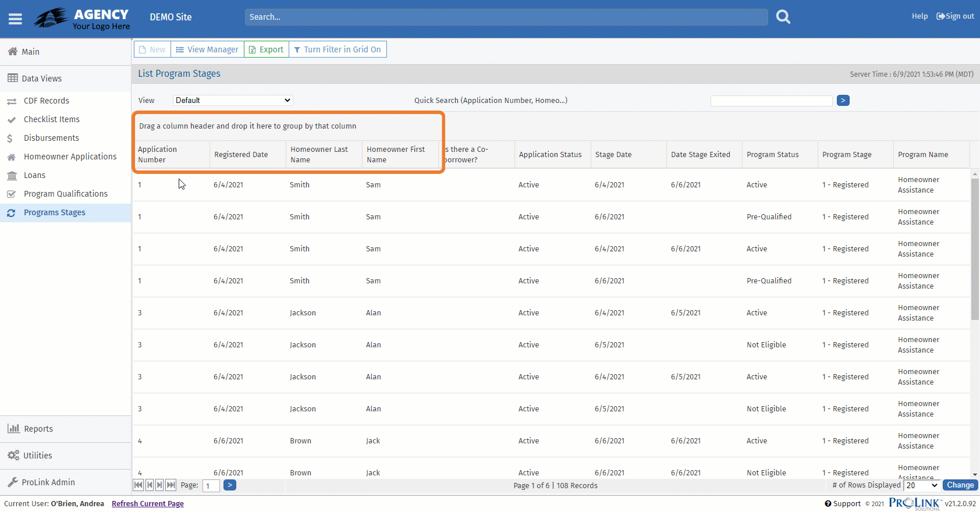
Task: Run quick search with arrow button
Action: (x=843, y=101)
